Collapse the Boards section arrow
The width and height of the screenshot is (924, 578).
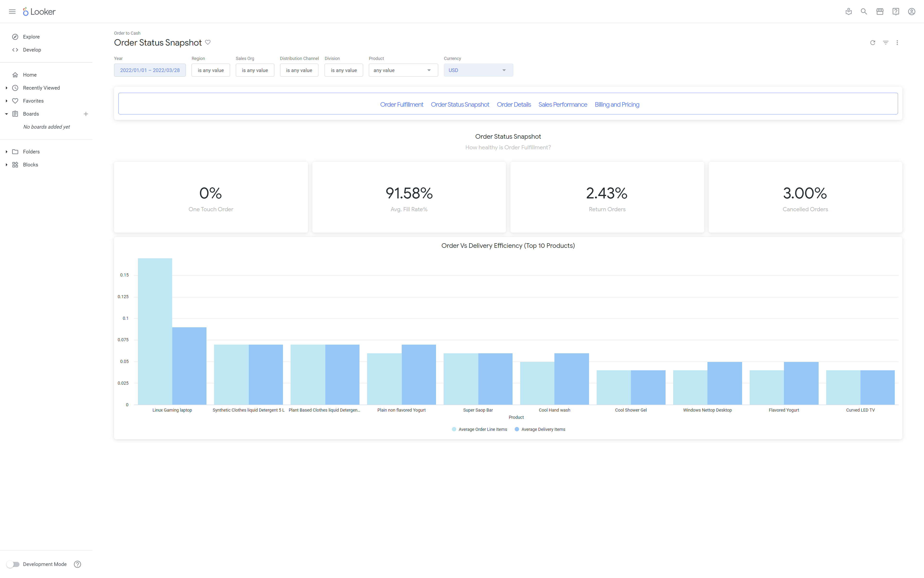pyautogui.click(x=6, y=114)
